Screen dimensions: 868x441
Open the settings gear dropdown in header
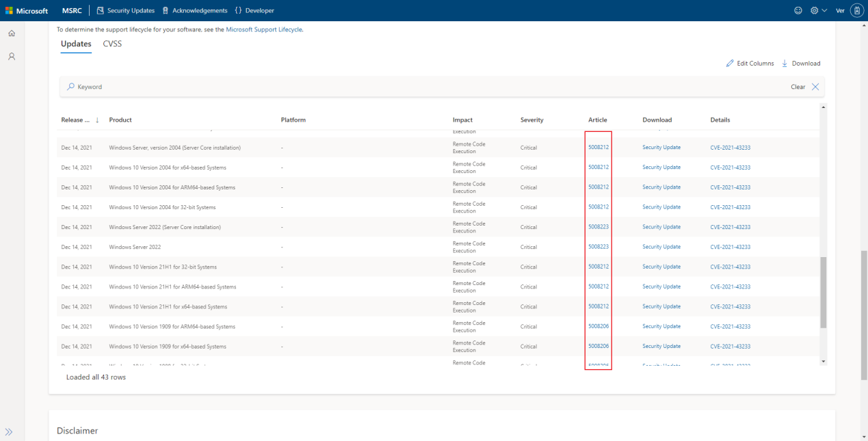pos(818,10)
